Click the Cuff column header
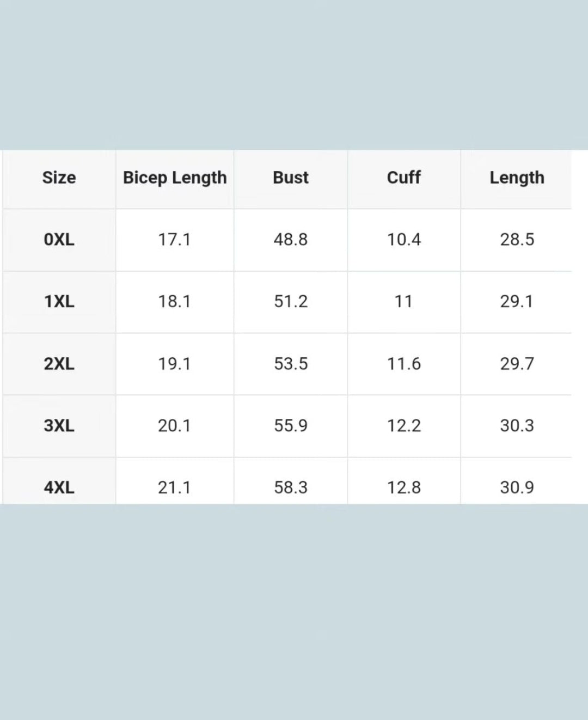The width and height of the screenshot is (588, 720). (x=404, y=178)
